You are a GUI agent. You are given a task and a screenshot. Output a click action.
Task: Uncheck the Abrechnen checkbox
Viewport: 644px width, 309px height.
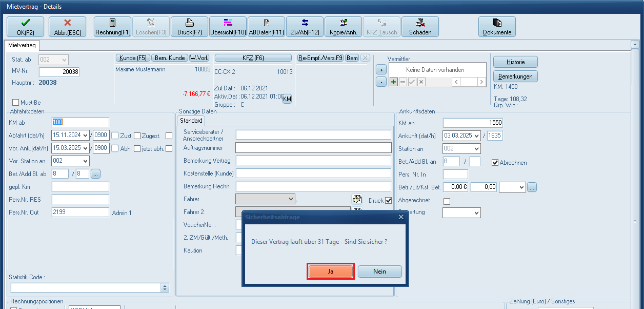[495, 163]
